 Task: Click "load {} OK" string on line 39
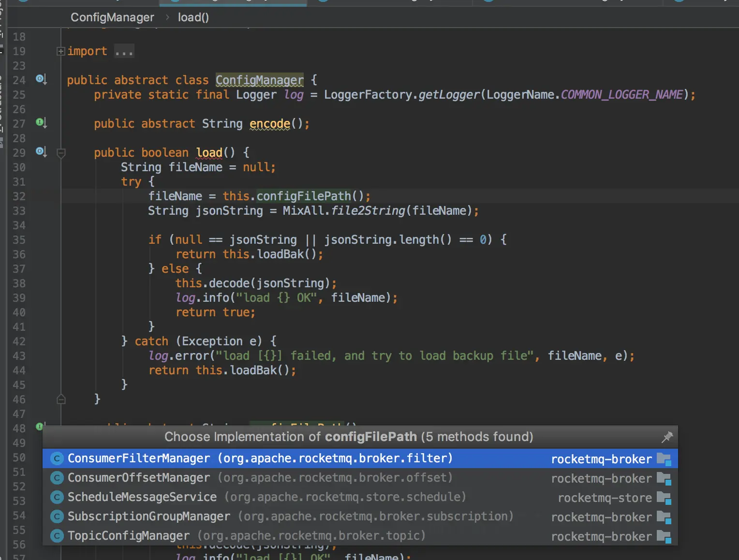pos(276,298)
